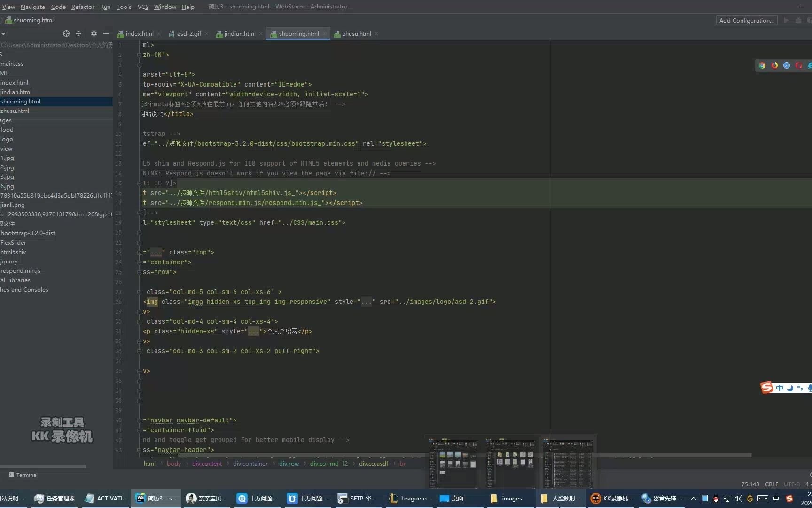Open the Refactor menu
812x508 pixels.
[83, 7]
